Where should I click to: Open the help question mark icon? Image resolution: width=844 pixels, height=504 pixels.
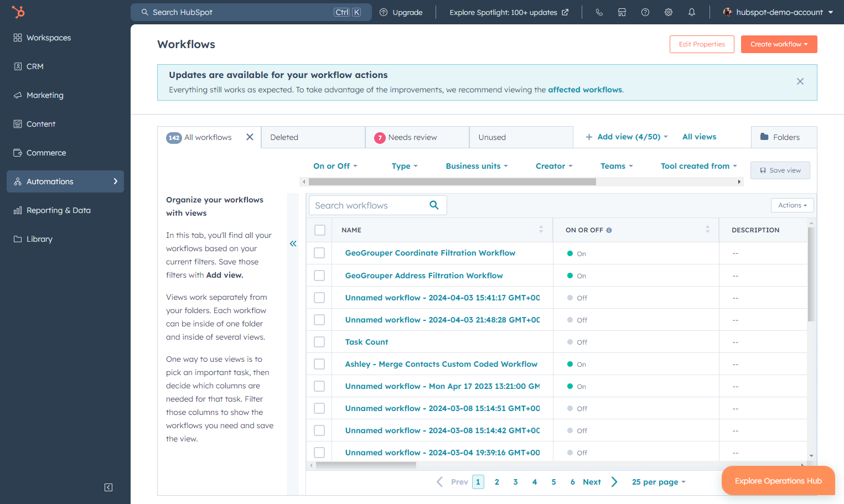645,12
